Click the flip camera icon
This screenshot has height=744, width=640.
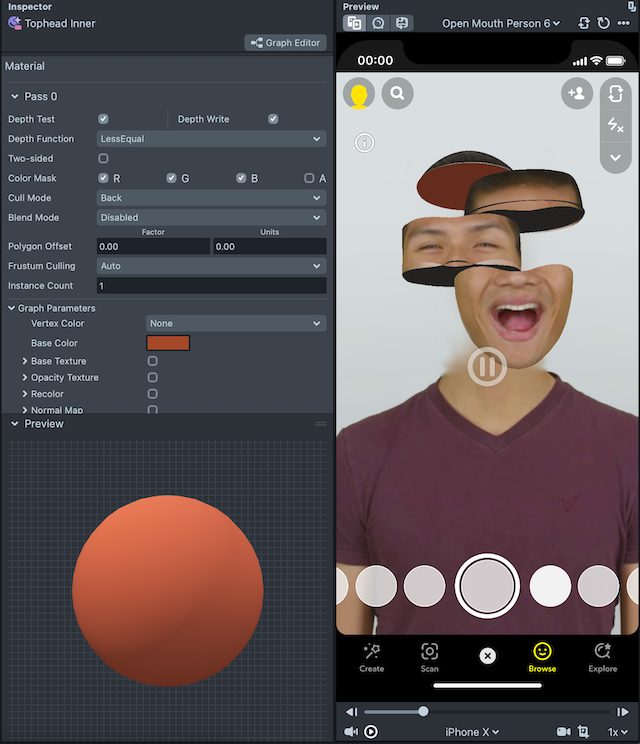point(615,94)
